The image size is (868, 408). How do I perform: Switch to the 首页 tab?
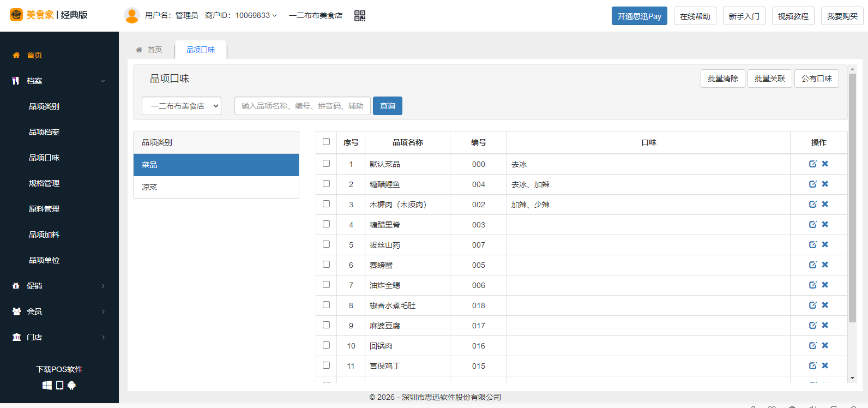click(149, 50)
